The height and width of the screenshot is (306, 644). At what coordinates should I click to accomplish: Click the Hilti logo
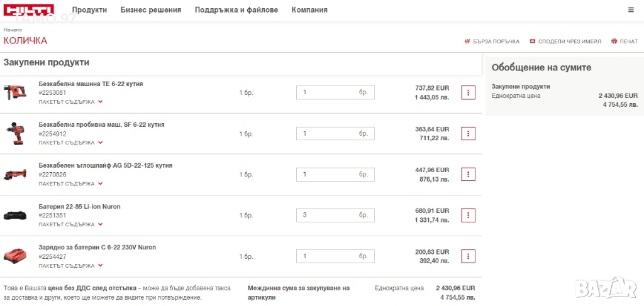coord(29,9)
